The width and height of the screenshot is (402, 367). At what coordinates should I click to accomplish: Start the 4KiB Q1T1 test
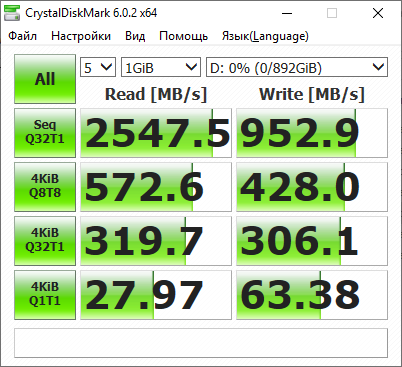pyautogui.click(x=45, y=295)
